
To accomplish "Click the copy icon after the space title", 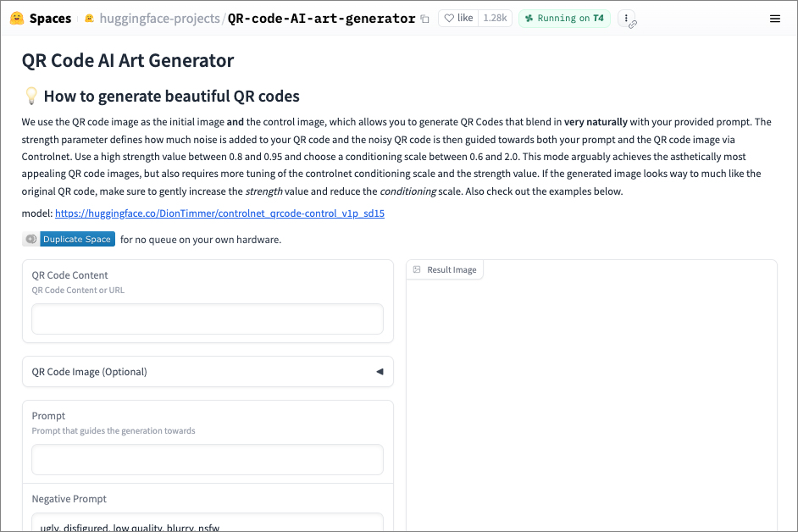I will (x=424, y=18).
